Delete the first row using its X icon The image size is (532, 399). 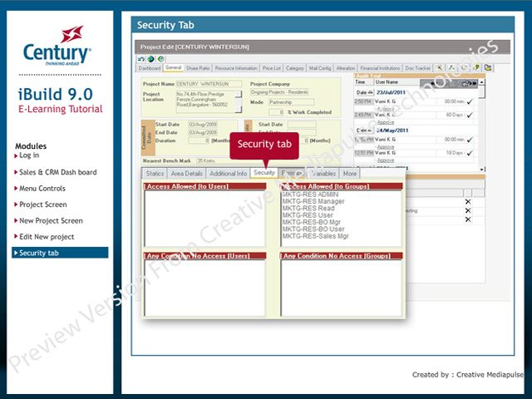[x=467, y=202]
